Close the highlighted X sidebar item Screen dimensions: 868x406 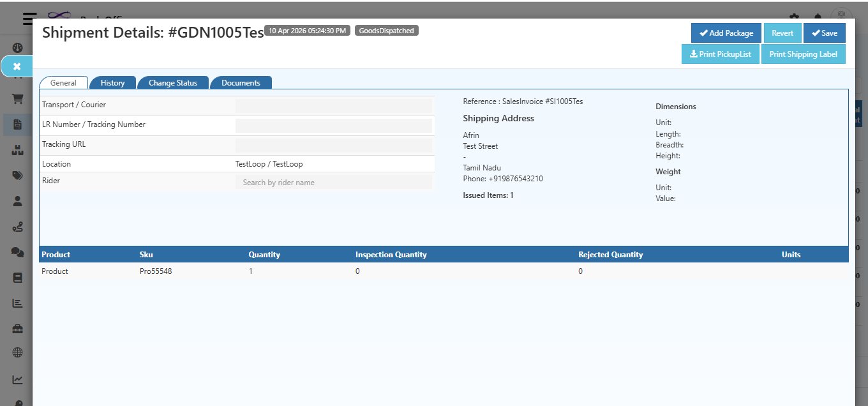(17, 66)
